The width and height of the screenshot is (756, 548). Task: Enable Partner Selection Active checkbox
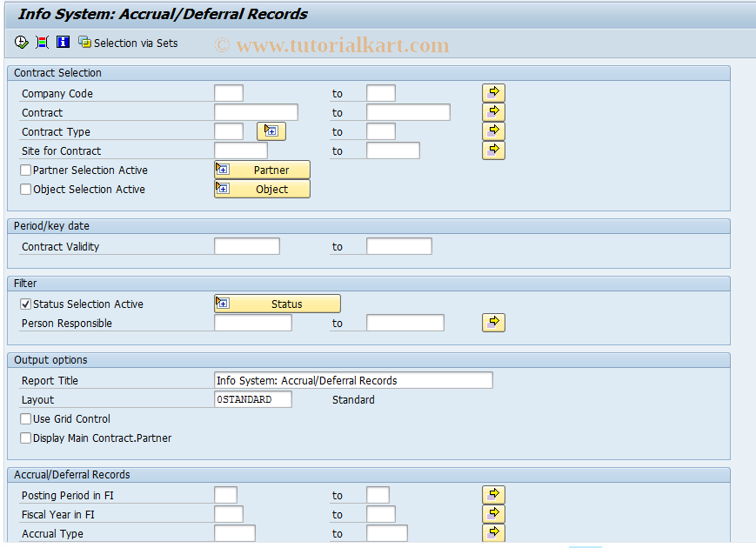click(25, 170)
